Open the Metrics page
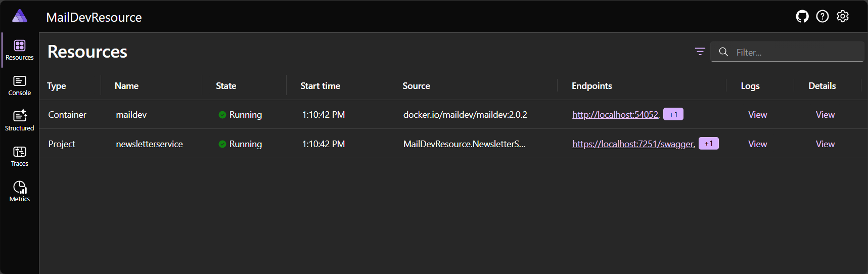Image resolution: width=868 pixels, height=274 pixels. (x=20, y=192)
